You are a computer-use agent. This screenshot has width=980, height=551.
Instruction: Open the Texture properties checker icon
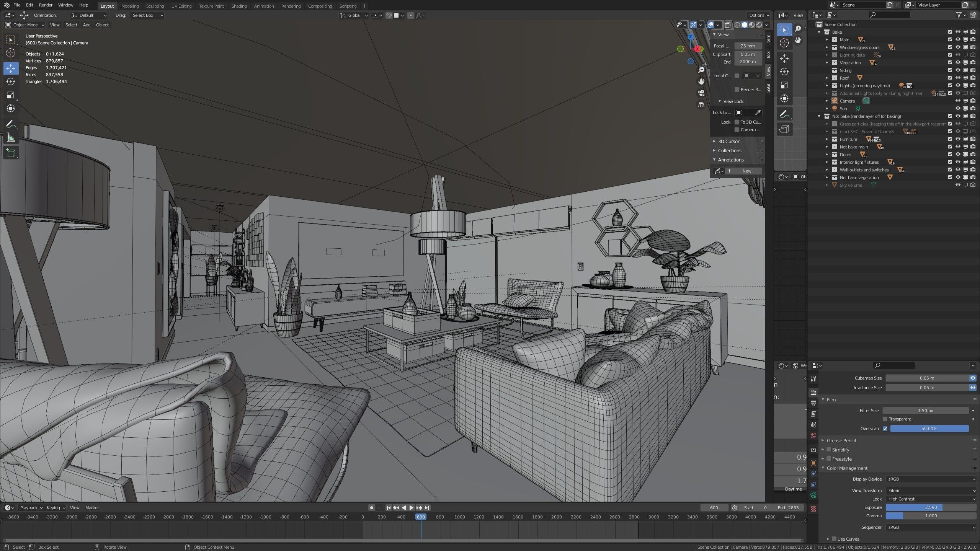[x=813, y=509]
